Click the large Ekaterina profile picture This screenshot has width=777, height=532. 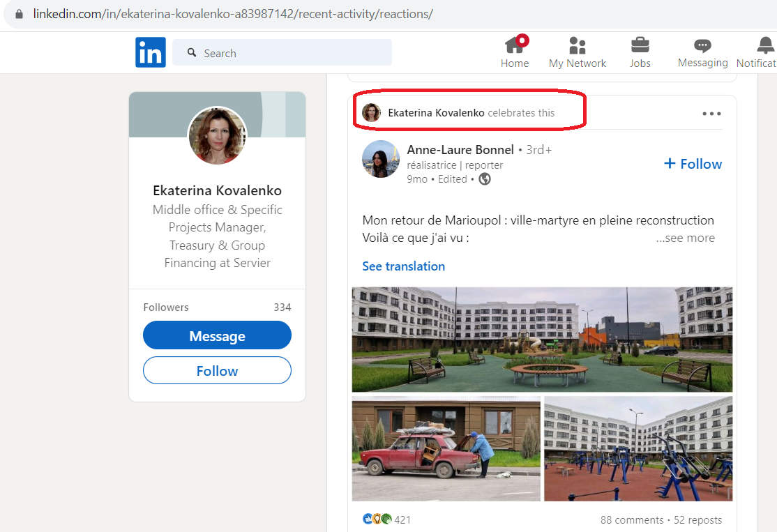(217, 135)
